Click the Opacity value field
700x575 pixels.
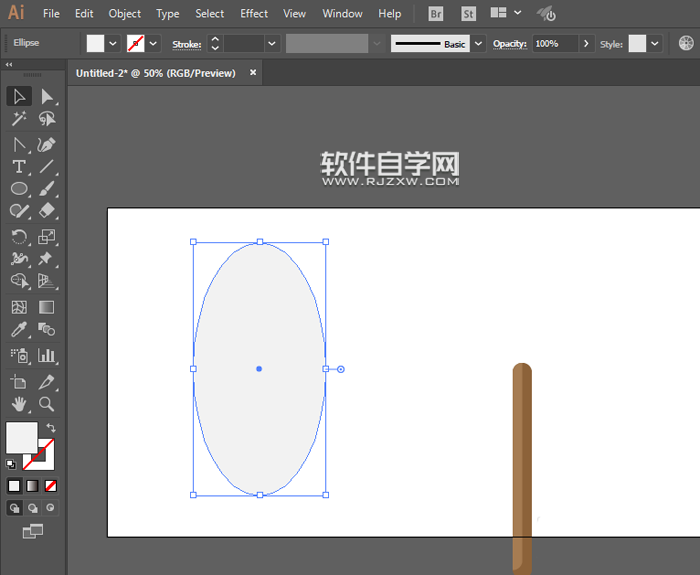point(554,44)
